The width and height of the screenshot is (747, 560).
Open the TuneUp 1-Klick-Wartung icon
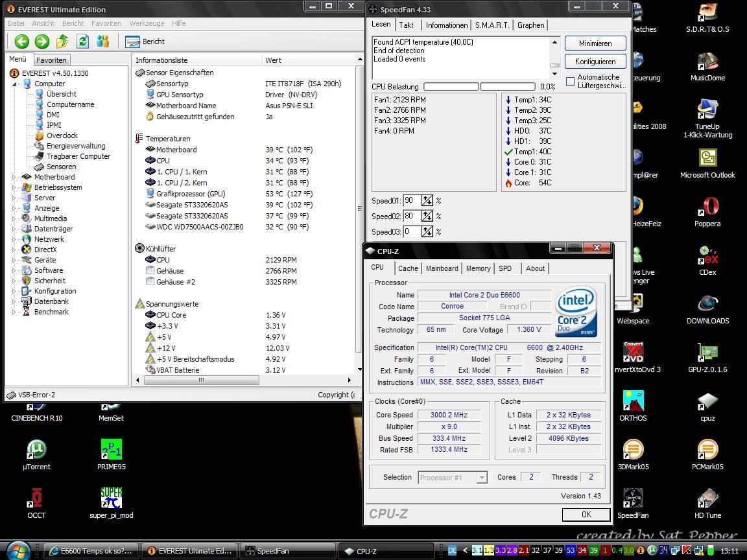(x=707, y=117)
